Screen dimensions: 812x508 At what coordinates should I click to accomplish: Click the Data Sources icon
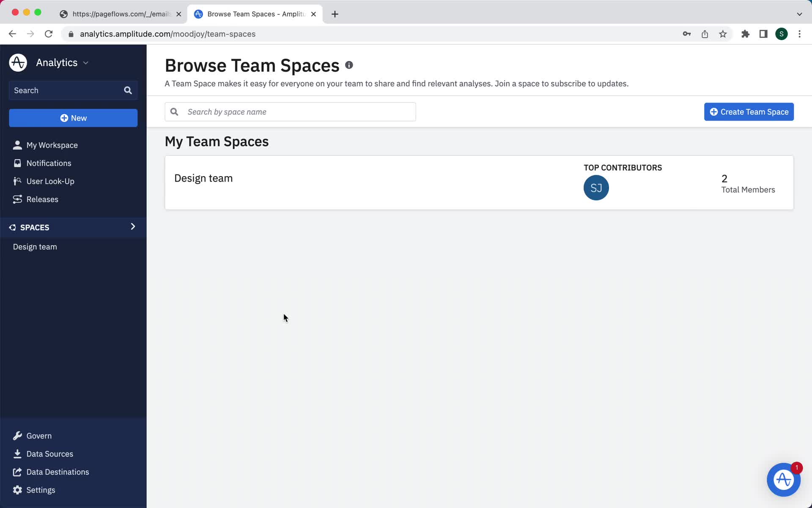[x=17, y=453]
